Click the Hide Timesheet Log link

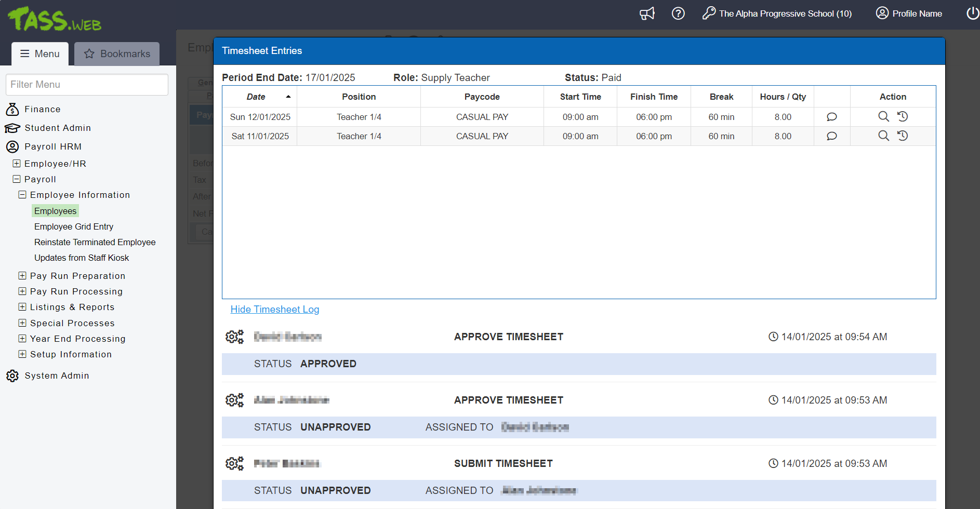(x=274, y=310)
